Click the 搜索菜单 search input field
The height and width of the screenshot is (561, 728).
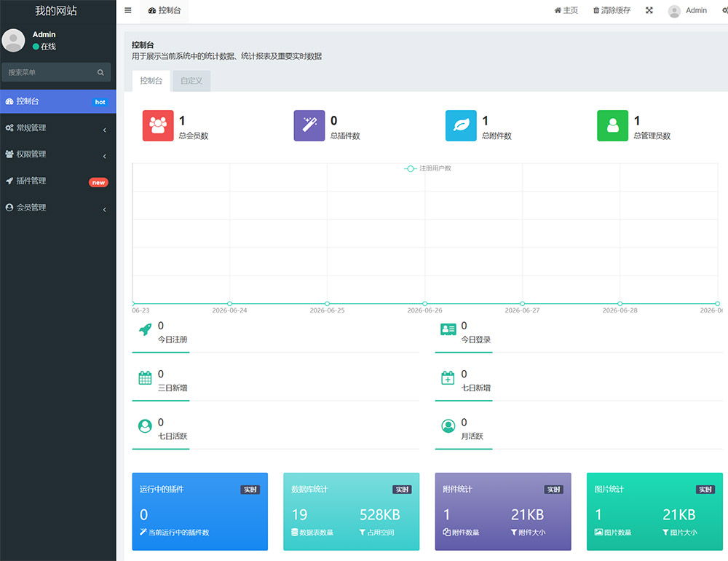(56, 73)
